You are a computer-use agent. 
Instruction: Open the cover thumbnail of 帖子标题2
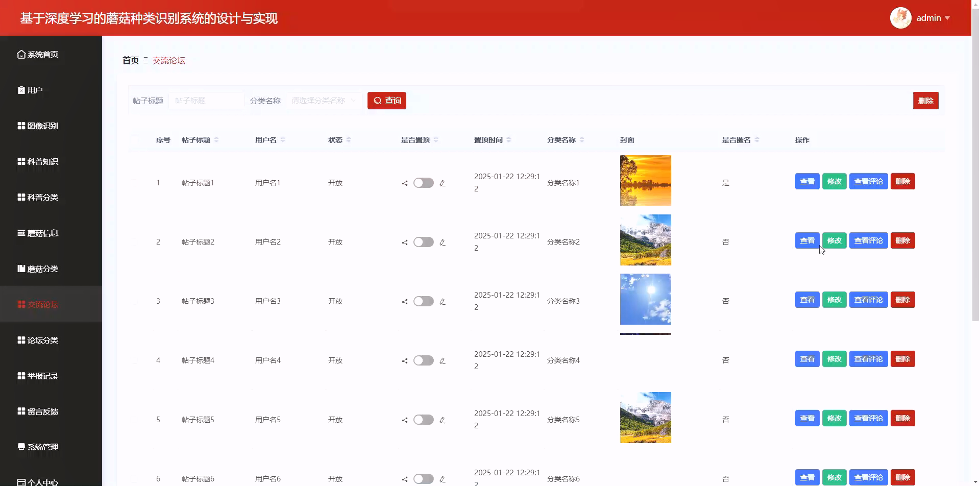click(645, 240)
